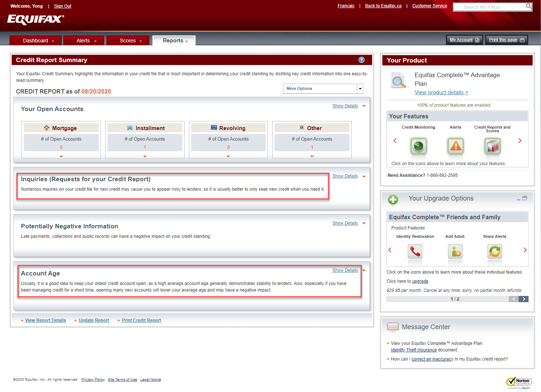Go to previous upgrade options page
541x392 pixels.
[x=514, y=299]
